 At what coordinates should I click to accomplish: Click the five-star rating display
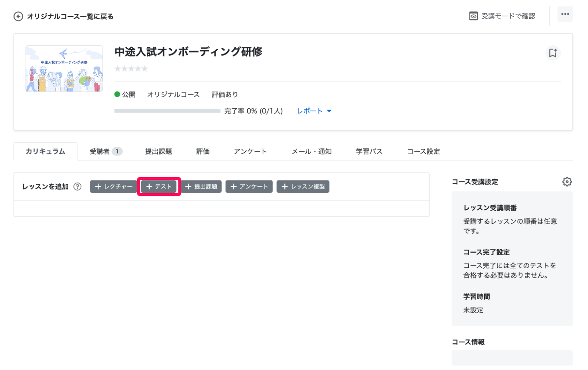131,69
